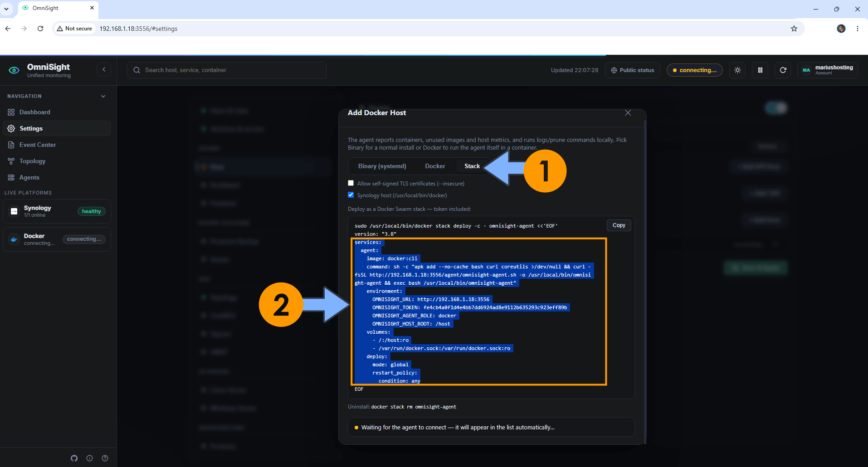
Task: Select the Docker install tab
Action: (435, 166)
